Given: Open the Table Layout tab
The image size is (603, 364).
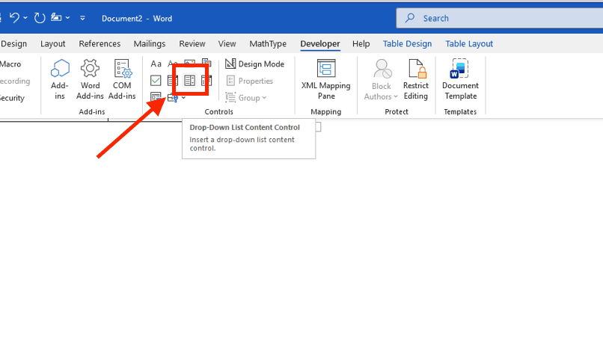Looking at the screenshot, I should (469, 44).
